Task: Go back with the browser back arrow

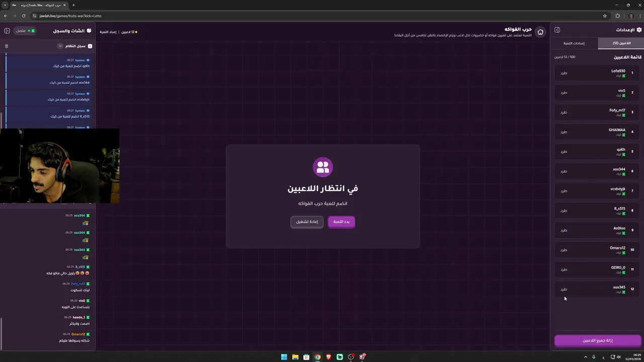Action: (x=6, y=16)
